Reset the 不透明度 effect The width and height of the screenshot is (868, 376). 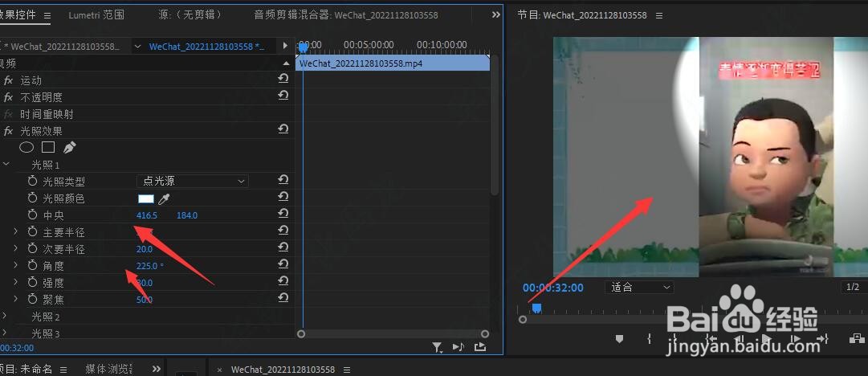tap(283, 96)
